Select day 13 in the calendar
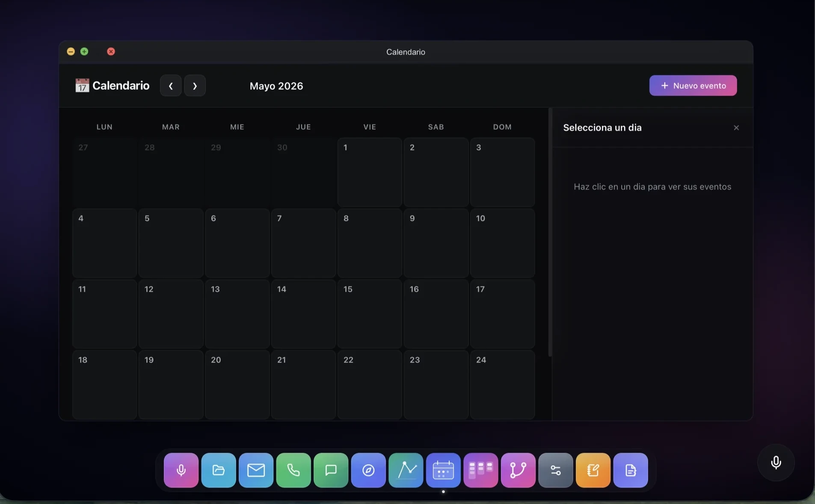 pyautogui.click(x=237, y=314)
